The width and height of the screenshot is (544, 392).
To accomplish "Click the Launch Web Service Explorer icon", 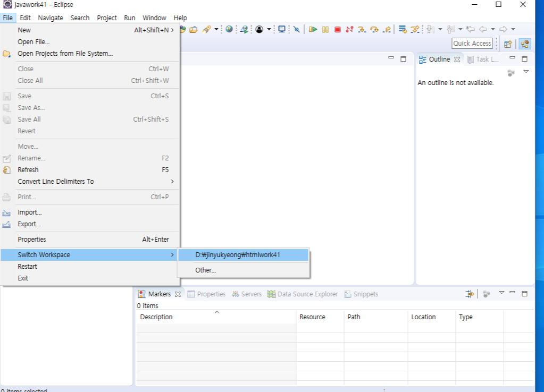I will (x=244, y=29).
